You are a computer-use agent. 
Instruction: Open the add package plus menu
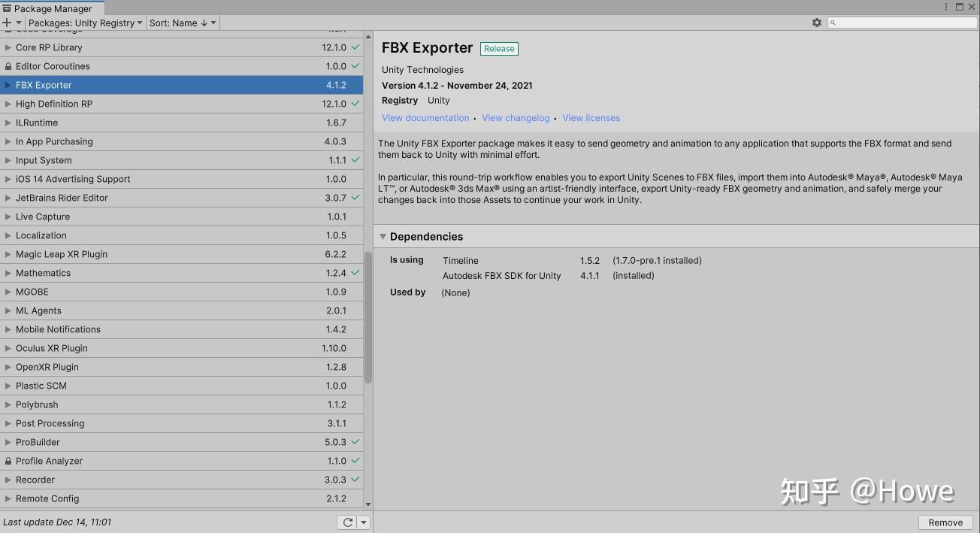(8, 23)
